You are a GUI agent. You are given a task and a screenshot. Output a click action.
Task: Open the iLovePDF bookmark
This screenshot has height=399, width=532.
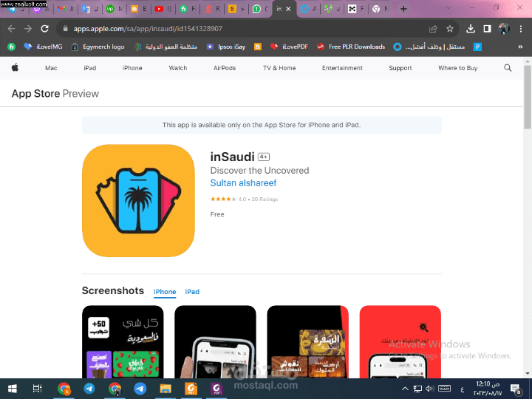pos(289,47)
